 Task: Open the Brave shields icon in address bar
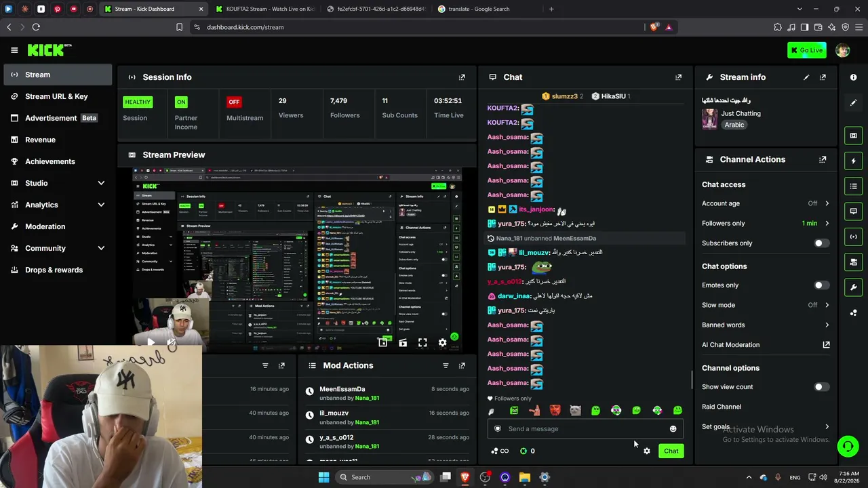click(654, 27)
